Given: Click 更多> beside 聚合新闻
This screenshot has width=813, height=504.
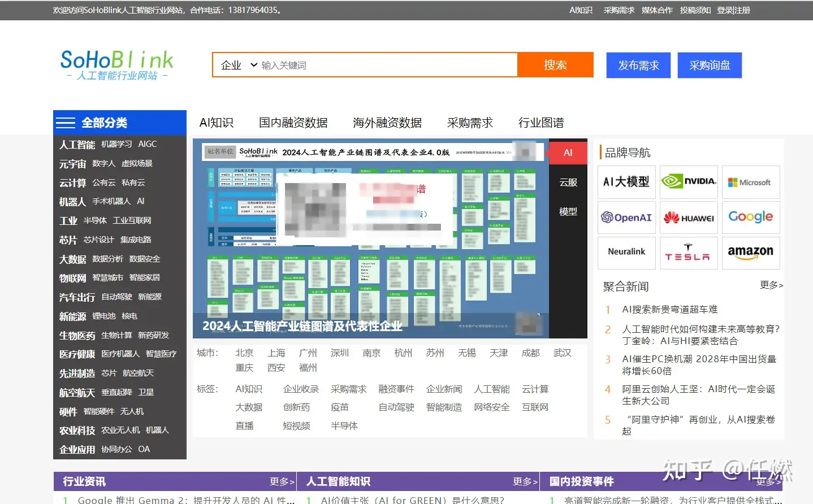Looking at the screenshot, I should 771,285.
